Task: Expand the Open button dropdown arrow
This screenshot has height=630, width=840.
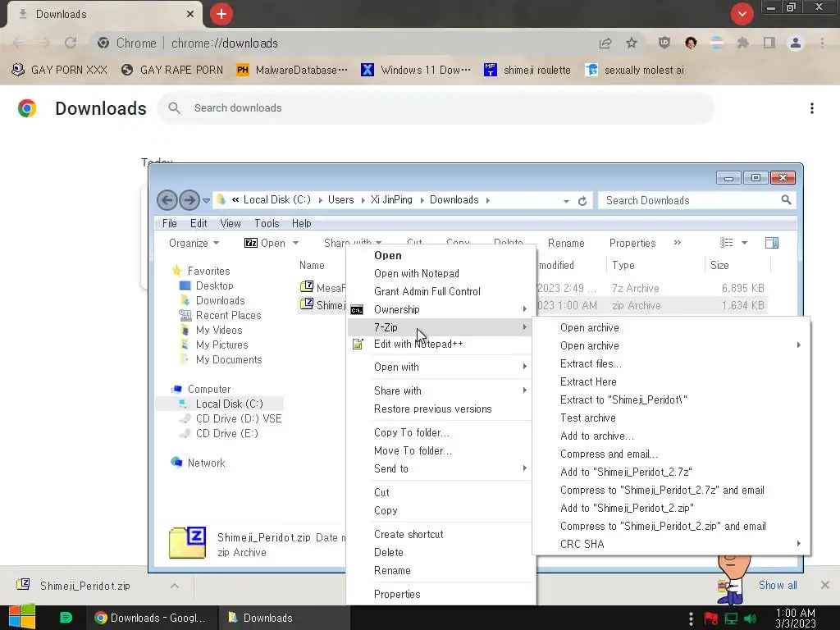Action: tap(295, 243)
